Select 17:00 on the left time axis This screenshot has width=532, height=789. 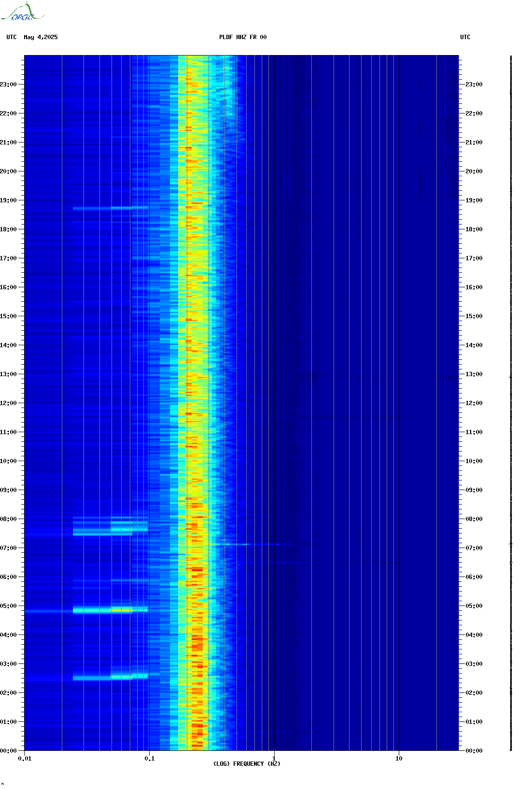tap(8, 258)
